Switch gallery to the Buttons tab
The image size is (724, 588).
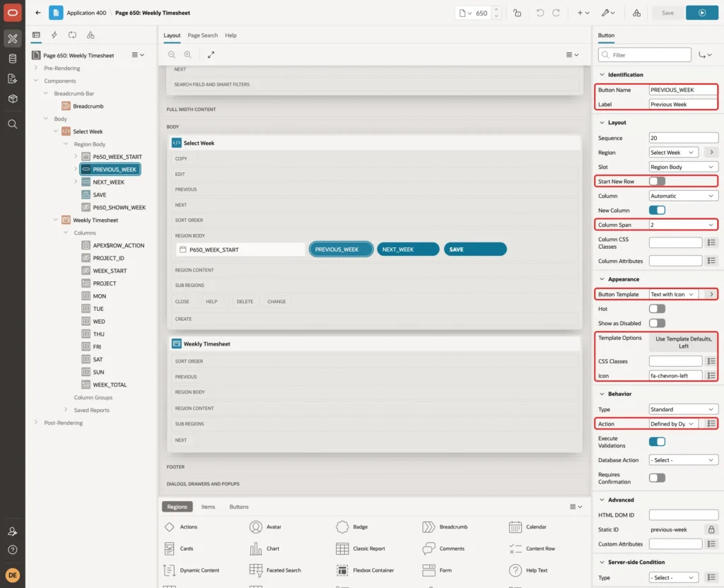(x=239, y=506)
